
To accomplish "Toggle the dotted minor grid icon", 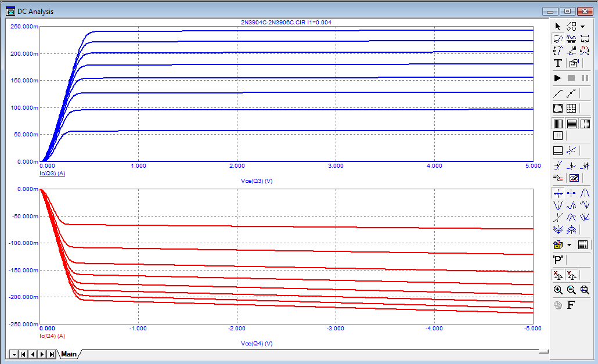I will [585, 124].
